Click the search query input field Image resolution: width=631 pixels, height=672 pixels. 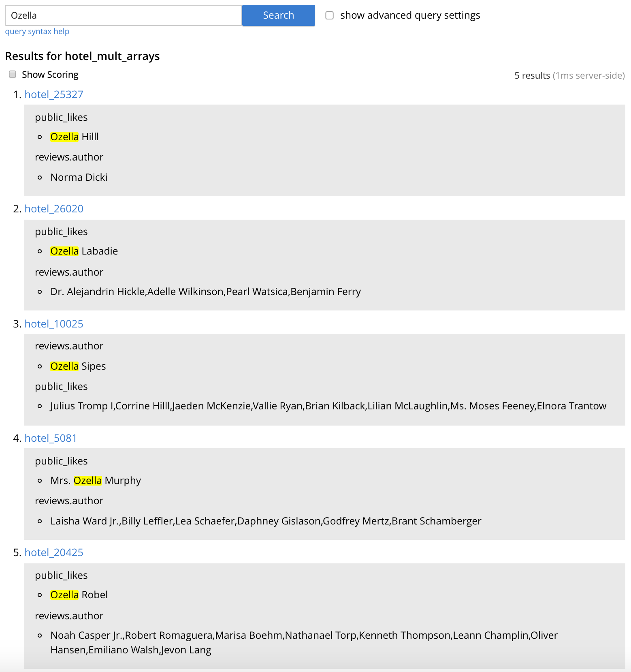[123, 15]
